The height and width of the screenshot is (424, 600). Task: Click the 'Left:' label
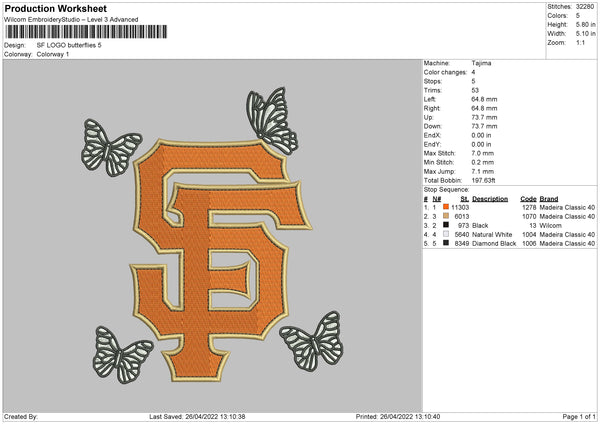(430, 99)
